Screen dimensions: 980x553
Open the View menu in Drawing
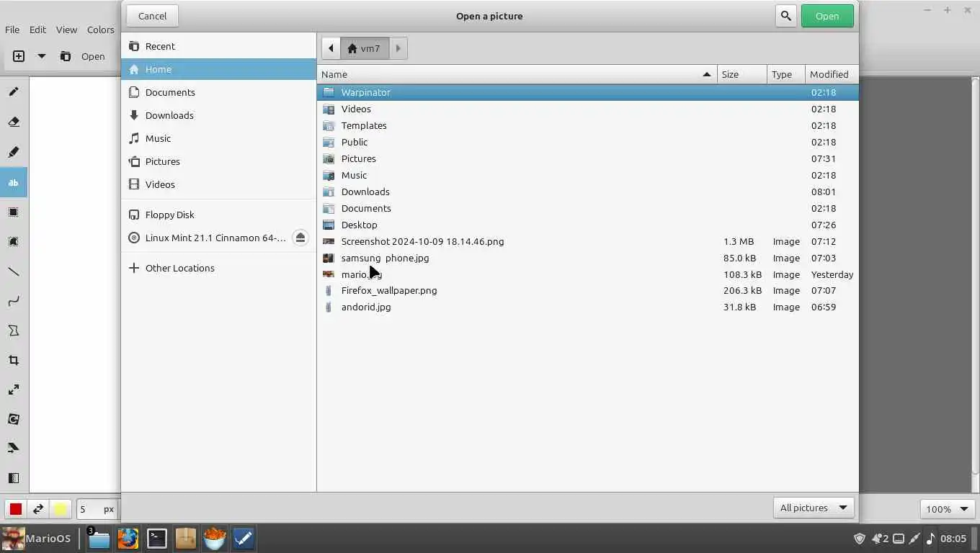(66, 30)
